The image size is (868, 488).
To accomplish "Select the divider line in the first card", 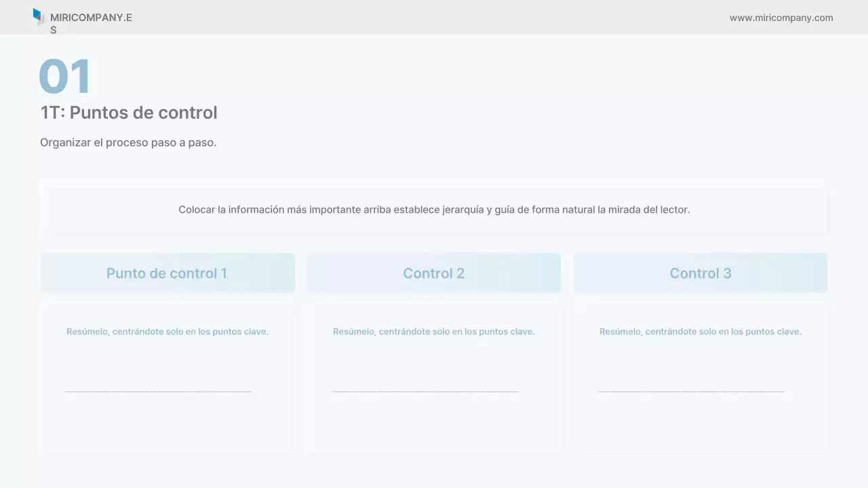I will click(x=158, y=391).
